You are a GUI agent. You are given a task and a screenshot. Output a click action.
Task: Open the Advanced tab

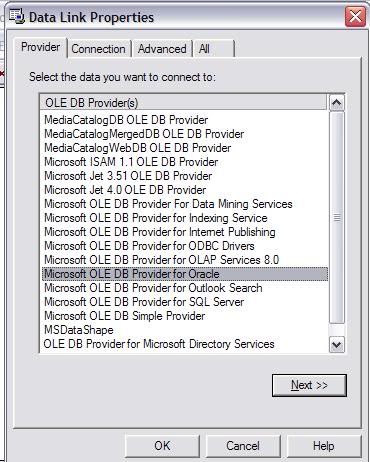click(x=162, y=49)
